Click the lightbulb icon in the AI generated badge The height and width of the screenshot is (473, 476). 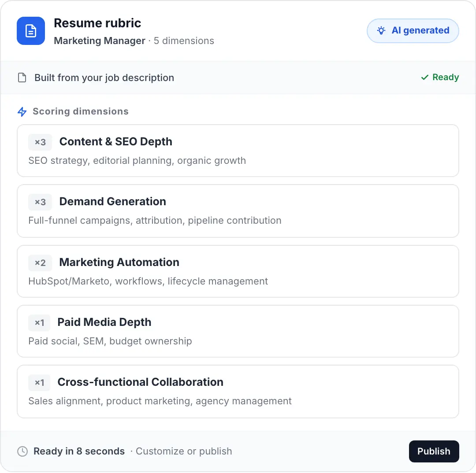[x=380, y=30]
